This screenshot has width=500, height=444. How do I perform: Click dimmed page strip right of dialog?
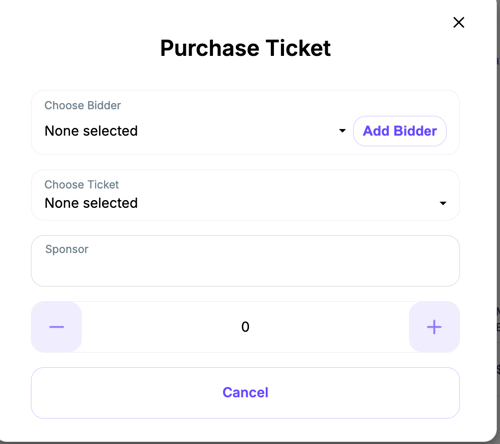(x=498, y=200)
